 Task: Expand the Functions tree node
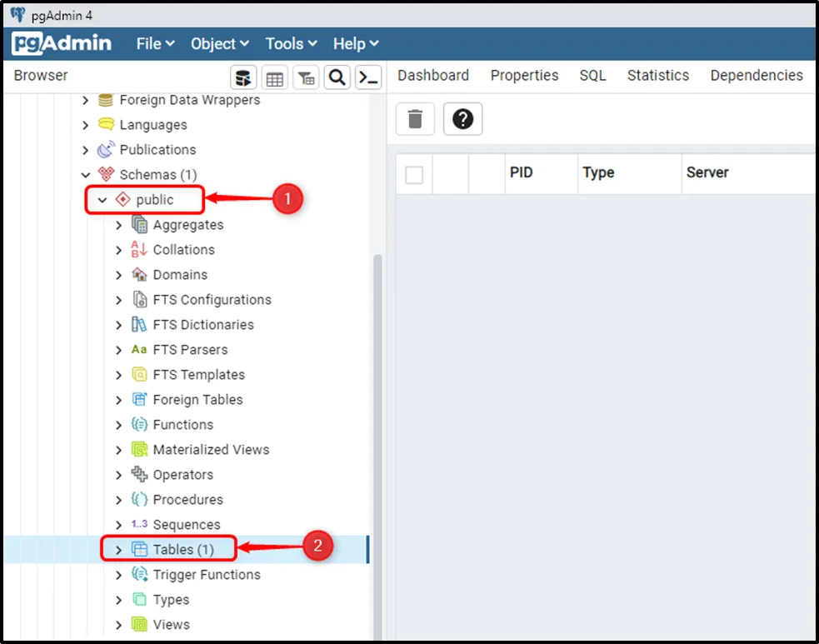118,425
